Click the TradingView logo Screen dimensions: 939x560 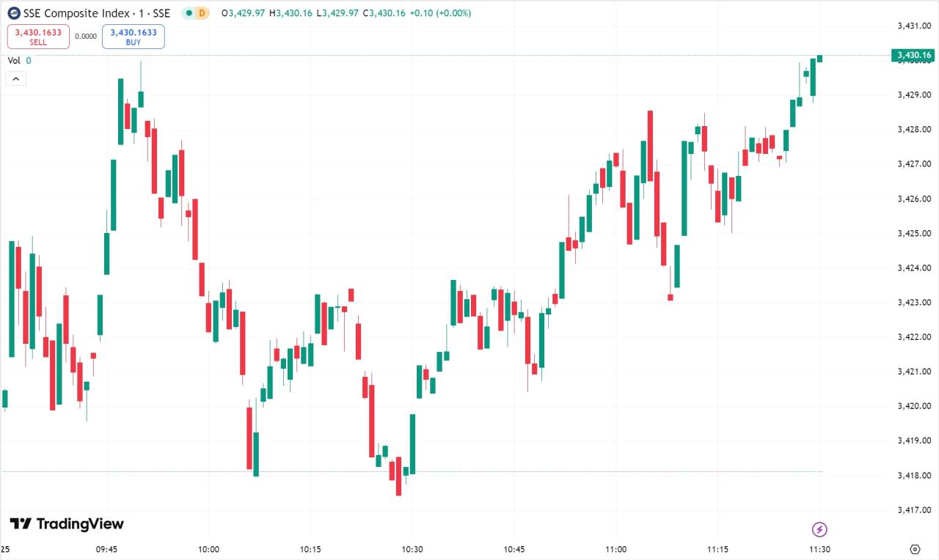(x=67, y=523)
